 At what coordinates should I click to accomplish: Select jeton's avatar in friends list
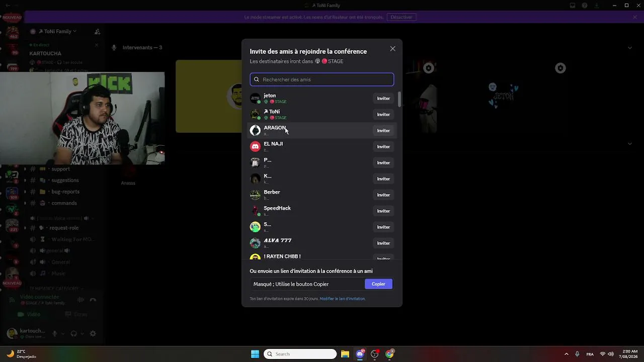pyautogui.click(x=255, y=98)
